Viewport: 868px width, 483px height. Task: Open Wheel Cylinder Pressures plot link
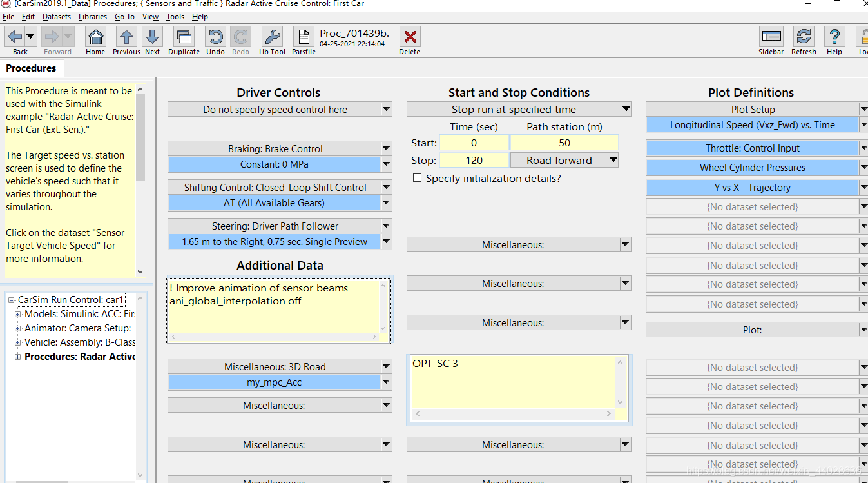753,168
